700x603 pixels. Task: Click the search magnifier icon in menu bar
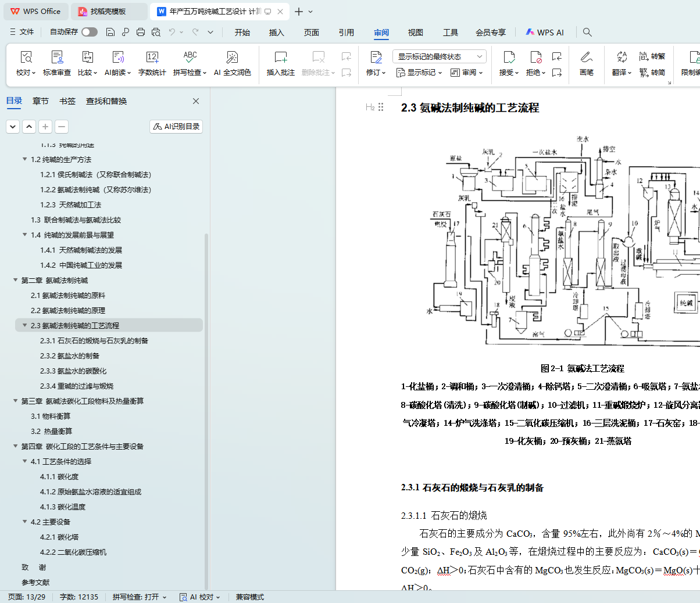[587, 33]
